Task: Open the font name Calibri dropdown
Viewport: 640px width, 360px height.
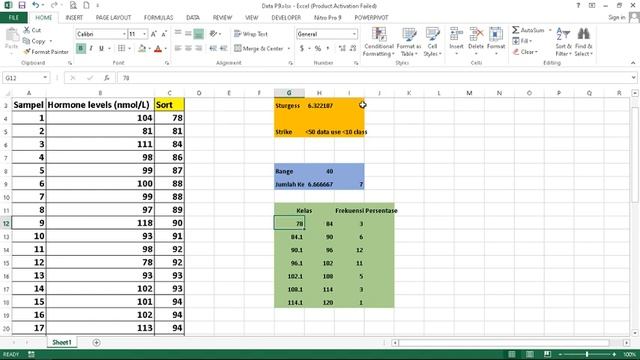Action: point(124,34)
